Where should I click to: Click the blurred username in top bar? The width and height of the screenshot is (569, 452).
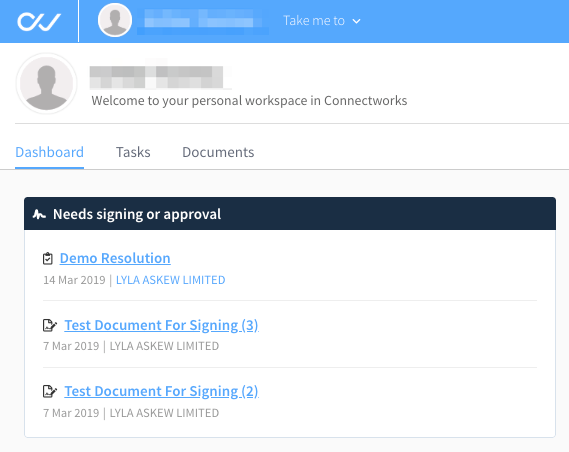(203, 21)
